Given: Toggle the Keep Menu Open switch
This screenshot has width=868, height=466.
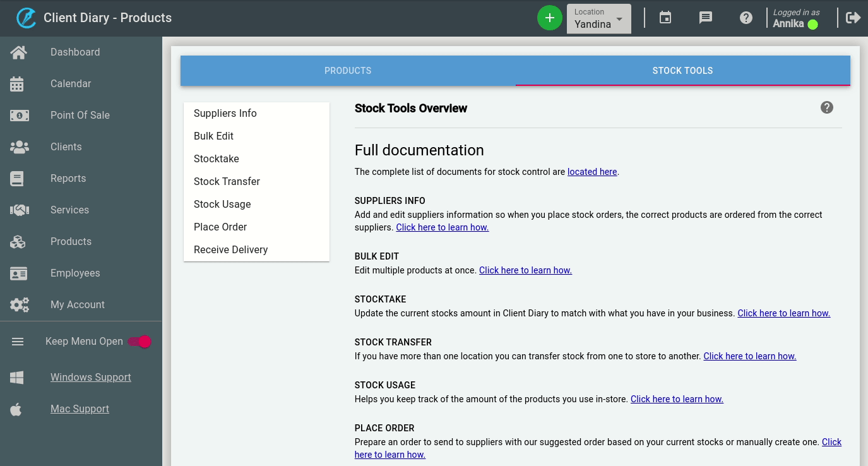Looking at the screenshot, I should 140,342.
